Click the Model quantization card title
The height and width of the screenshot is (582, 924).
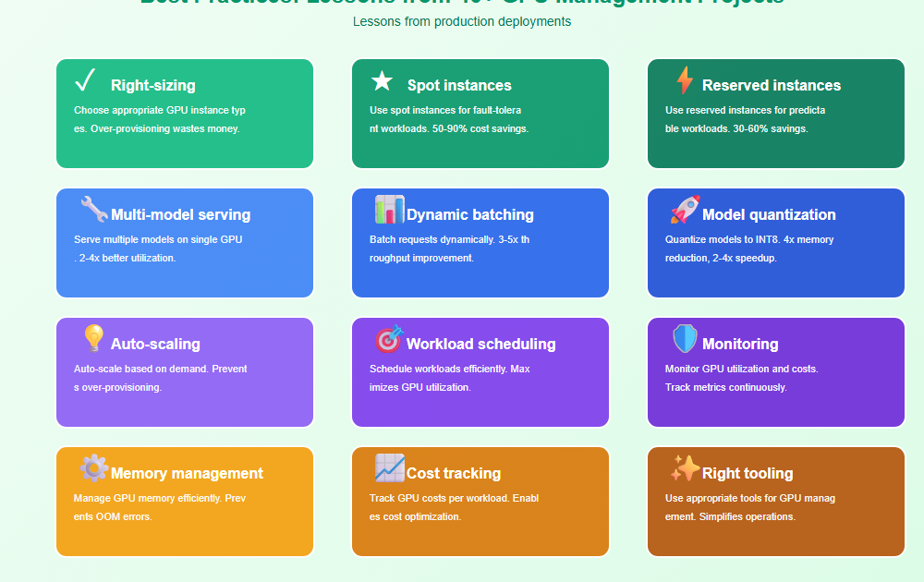769,214
